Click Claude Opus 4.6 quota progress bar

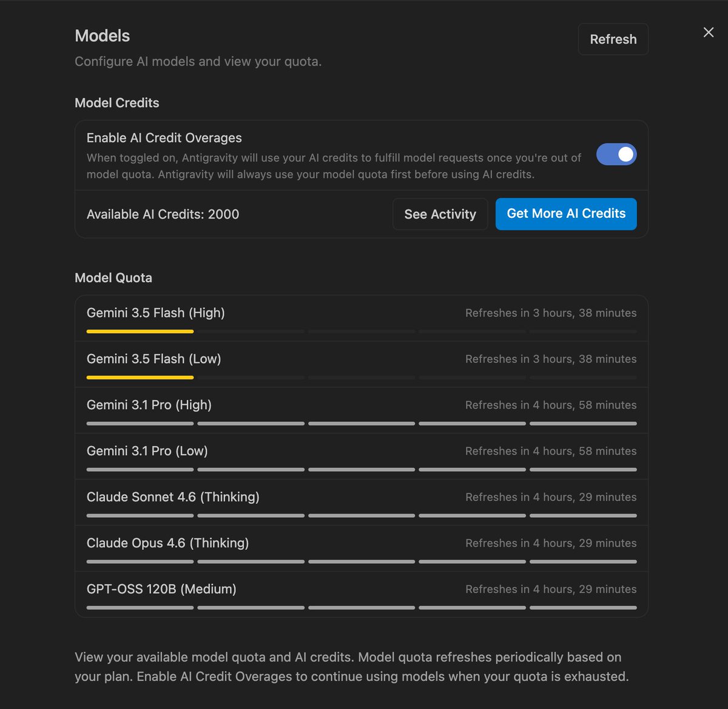pos(362,562)
